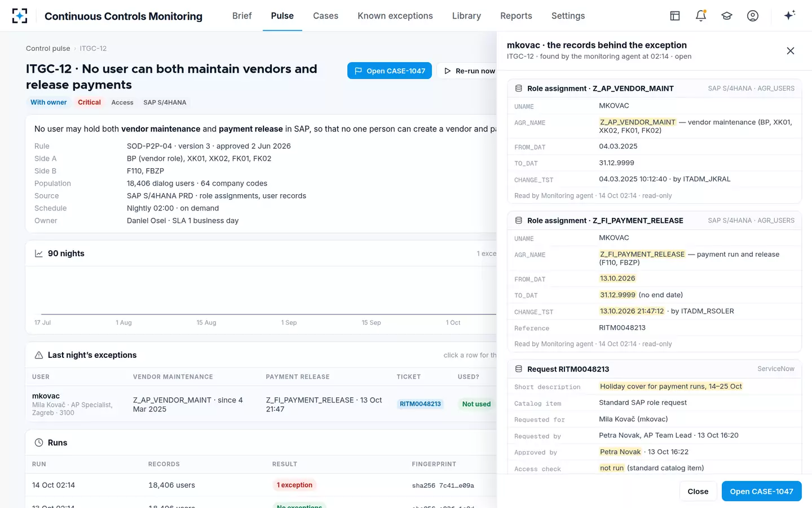
Task: Click the clock icon next to Runs
Action: point(39,443)
